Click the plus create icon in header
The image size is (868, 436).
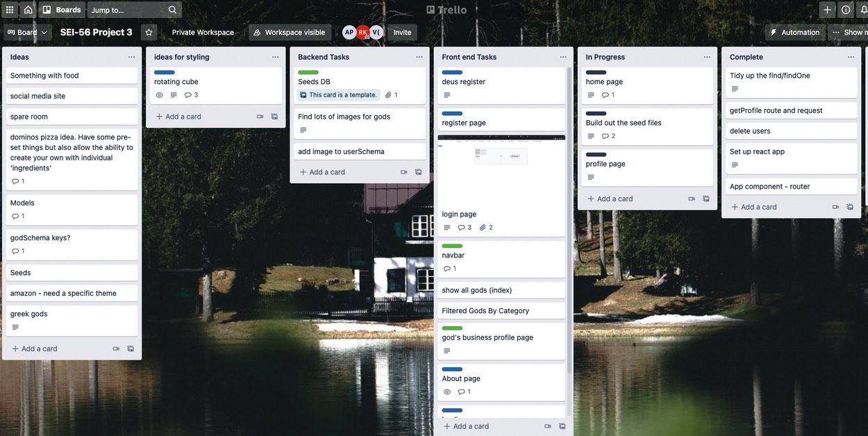coord(827,10)
